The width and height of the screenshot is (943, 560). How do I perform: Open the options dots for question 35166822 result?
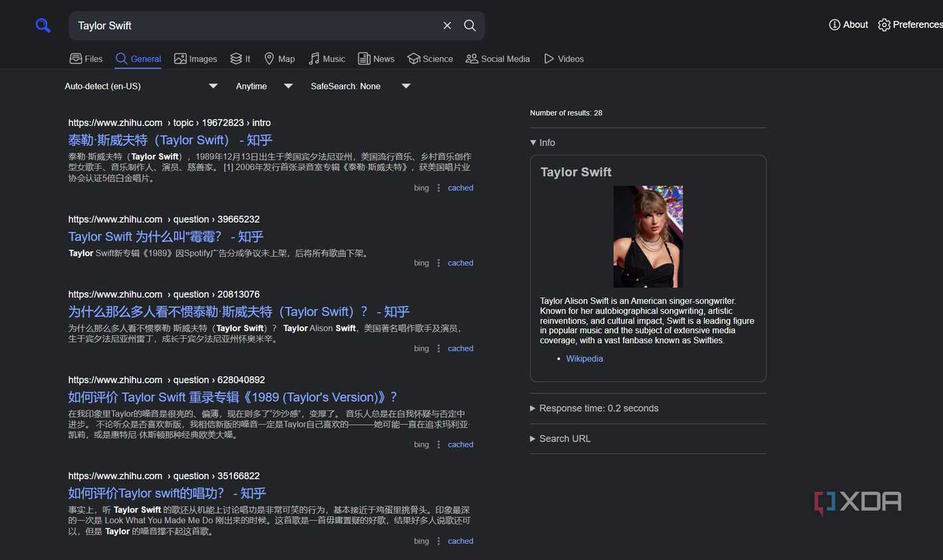(x=438, y=541)
